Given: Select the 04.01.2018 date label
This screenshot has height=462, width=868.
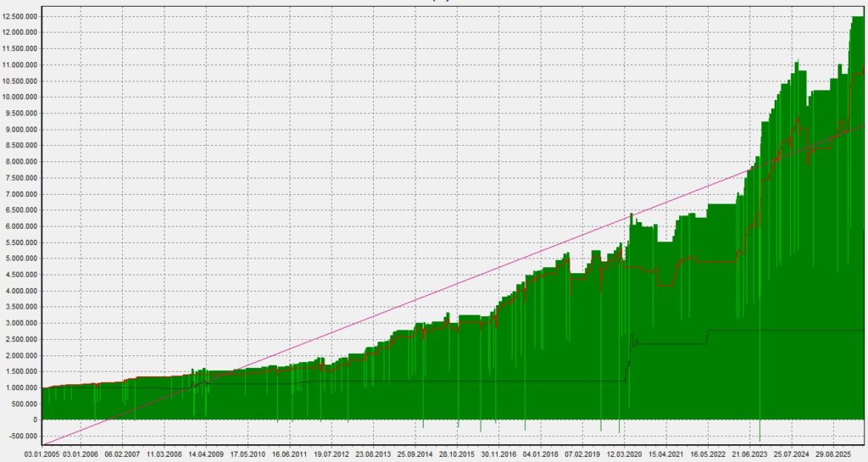Looking at the screenshot, I should click(x=541, y=454).
